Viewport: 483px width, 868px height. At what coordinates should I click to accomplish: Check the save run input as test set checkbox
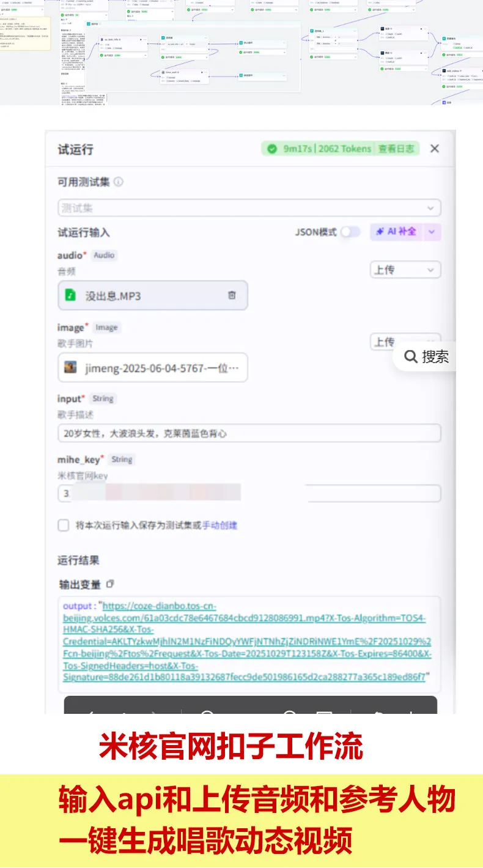[64, 525]
